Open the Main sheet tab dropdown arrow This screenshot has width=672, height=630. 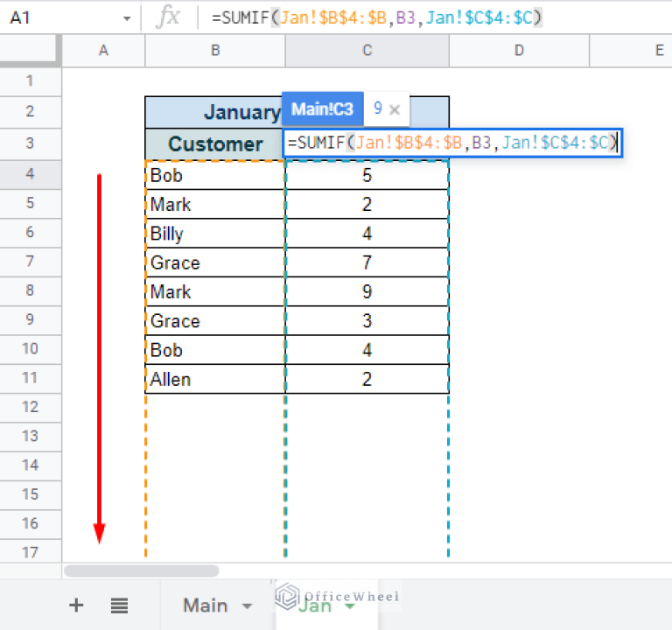pos(247,605)
